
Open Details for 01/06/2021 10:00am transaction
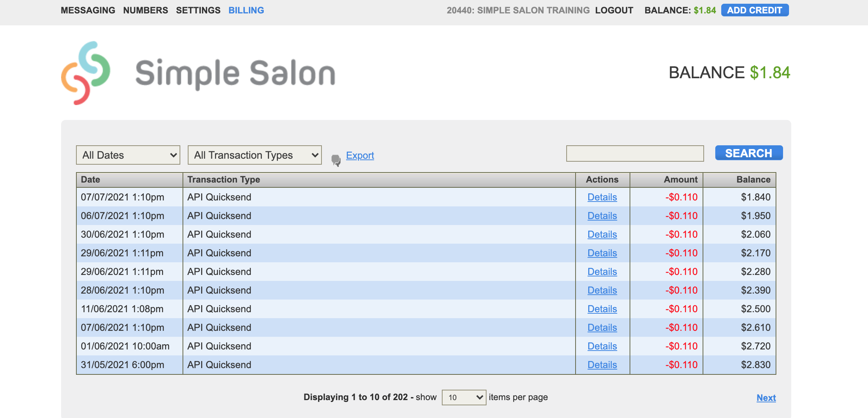pos(602,346)
